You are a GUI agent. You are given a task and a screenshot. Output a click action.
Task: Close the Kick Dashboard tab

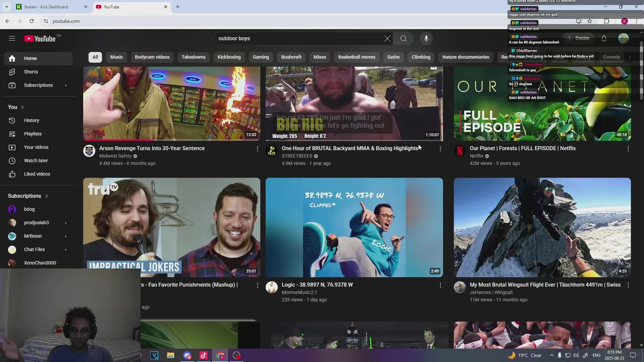tap(86, 7)
